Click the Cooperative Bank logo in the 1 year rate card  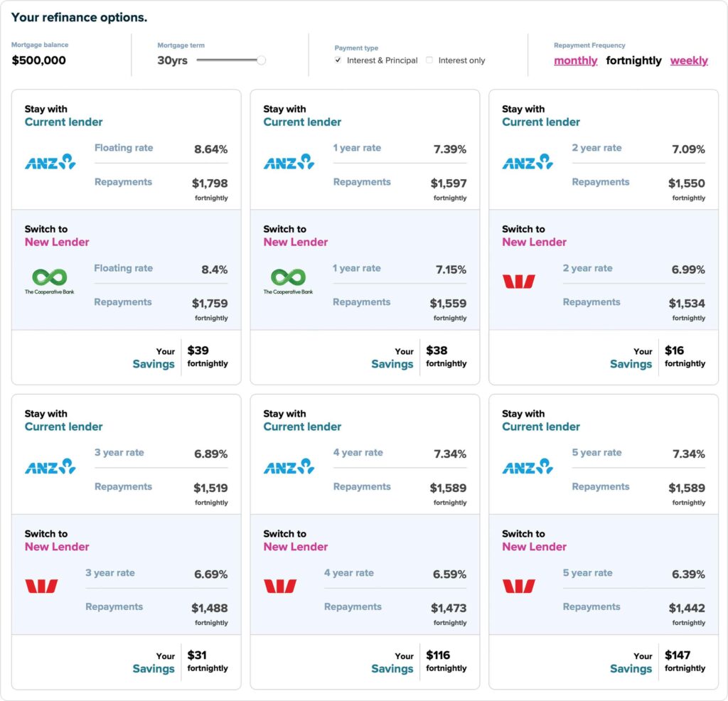(x=289, y=282)
